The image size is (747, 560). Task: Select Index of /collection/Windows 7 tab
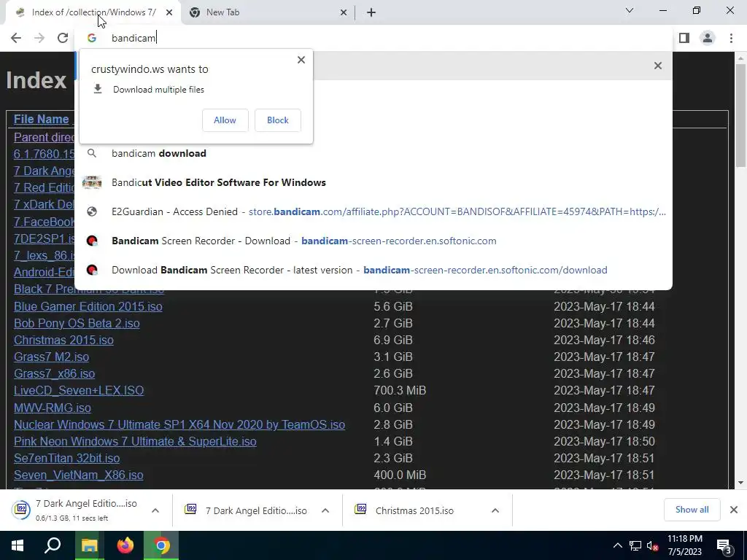tap(93, 13)
